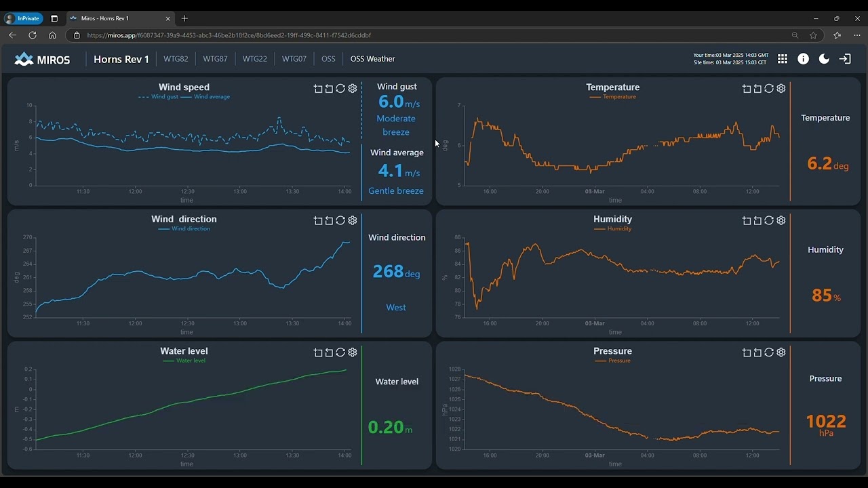Viewport: 868px width, 488px height.
Task: Refresh the Wind speed chart
Action: tap(340, 89)
